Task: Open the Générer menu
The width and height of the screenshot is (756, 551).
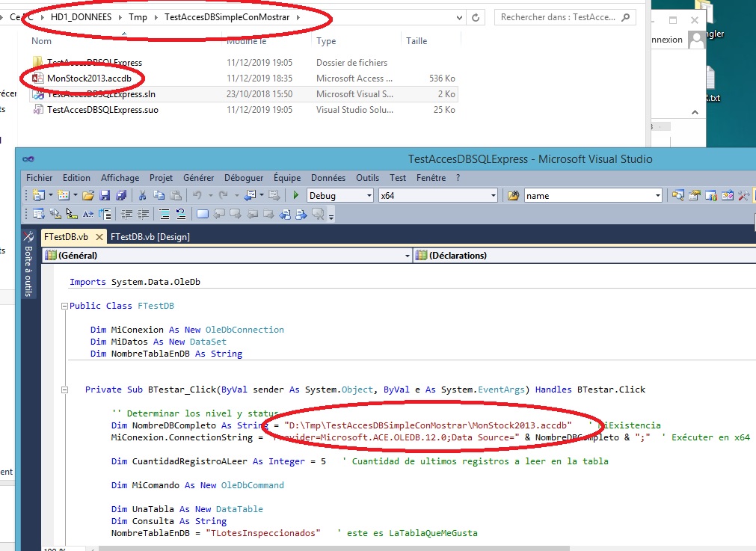Action: tap(199, 178)
